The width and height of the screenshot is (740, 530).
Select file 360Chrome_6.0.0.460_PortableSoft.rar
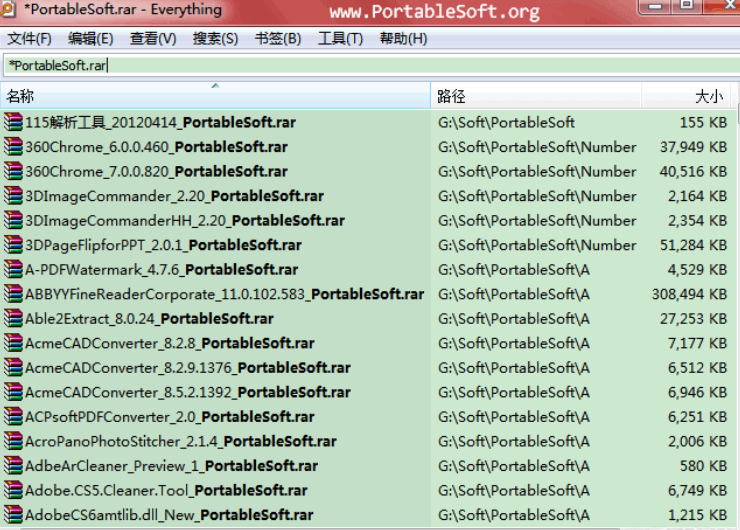(156, 147)
